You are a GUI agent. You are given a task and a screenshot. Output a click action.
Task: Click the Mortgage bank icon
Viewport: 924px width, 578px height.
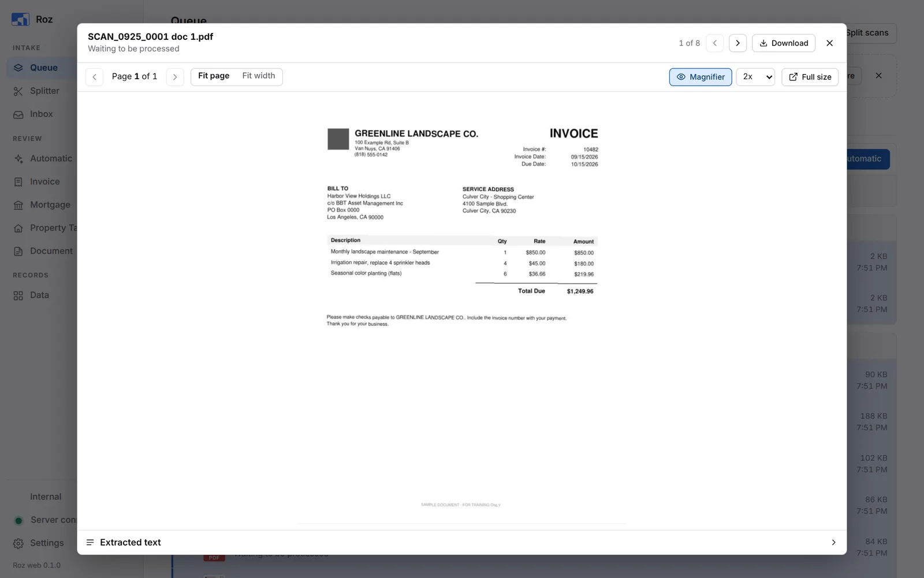coord(18,205)
